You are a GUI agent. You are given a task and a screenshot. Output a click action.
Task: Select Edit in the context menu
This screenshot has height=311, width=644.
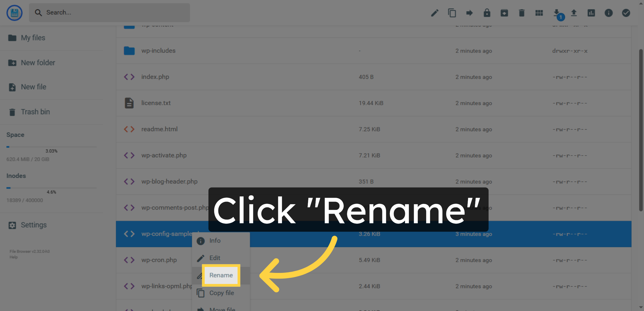(215, 258)
